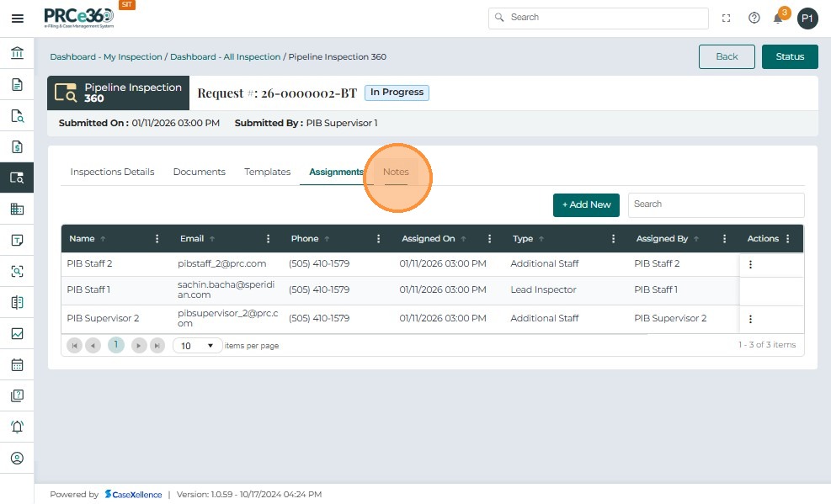Toggle fullscreen mode icon in header

point(727,18)
